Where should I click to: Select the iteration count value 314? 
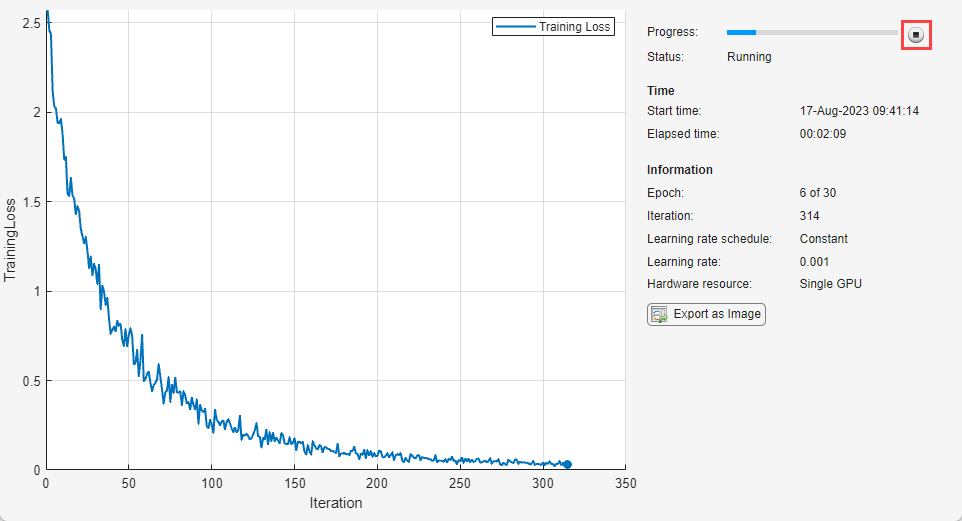pyautogui.click(x=810, y=216)
